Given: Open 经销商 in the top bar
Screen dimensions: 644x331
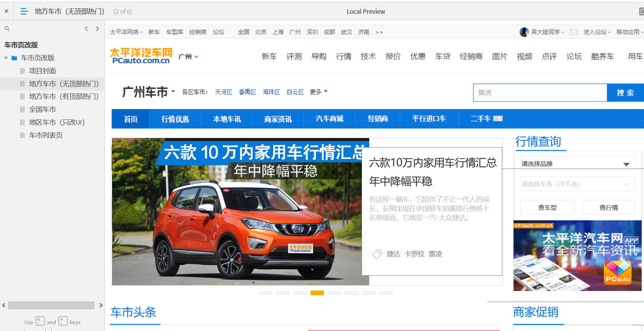Looking at the screenshot, I should coord(198,32).
